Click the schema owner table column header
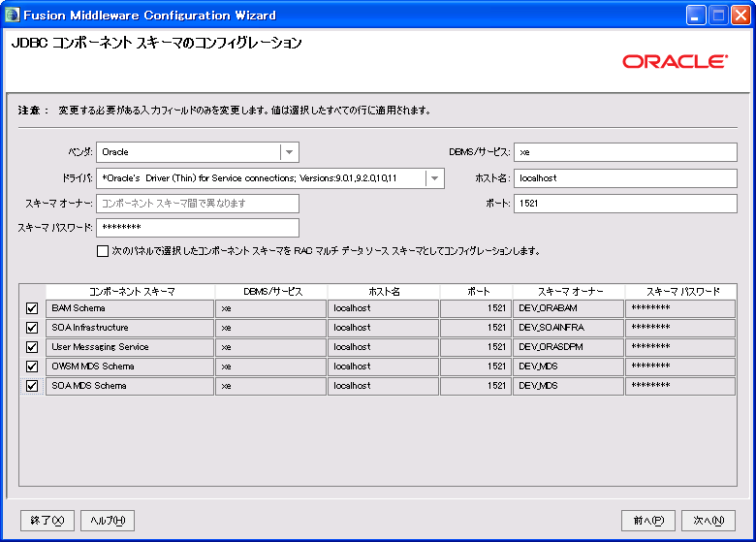Image resolution: width=756 pixels, height=542 pixels. 569,291
